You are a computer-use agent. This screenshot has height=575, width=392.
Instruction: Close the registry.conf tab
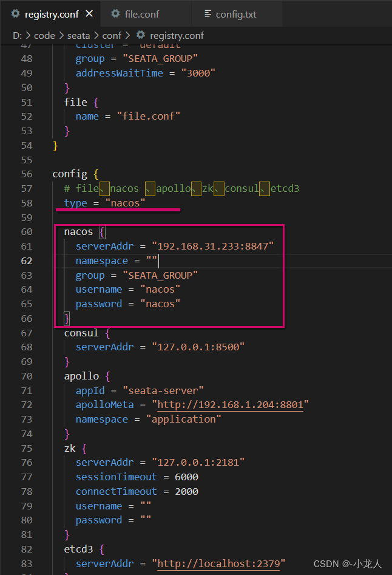pos(89,14)
